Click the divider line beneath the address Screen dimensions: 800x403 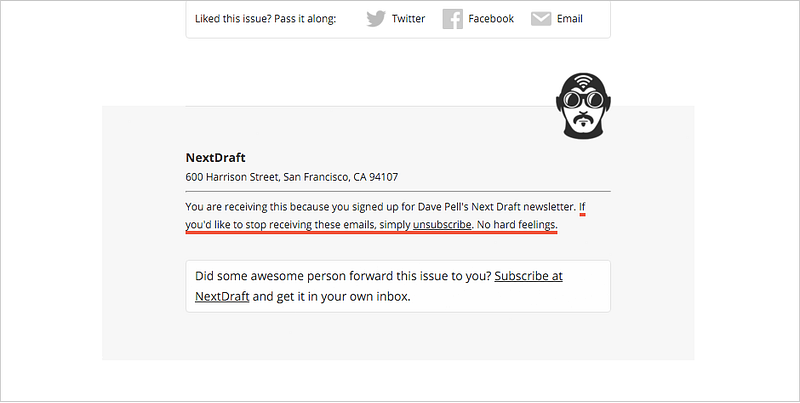click(398, 191)
